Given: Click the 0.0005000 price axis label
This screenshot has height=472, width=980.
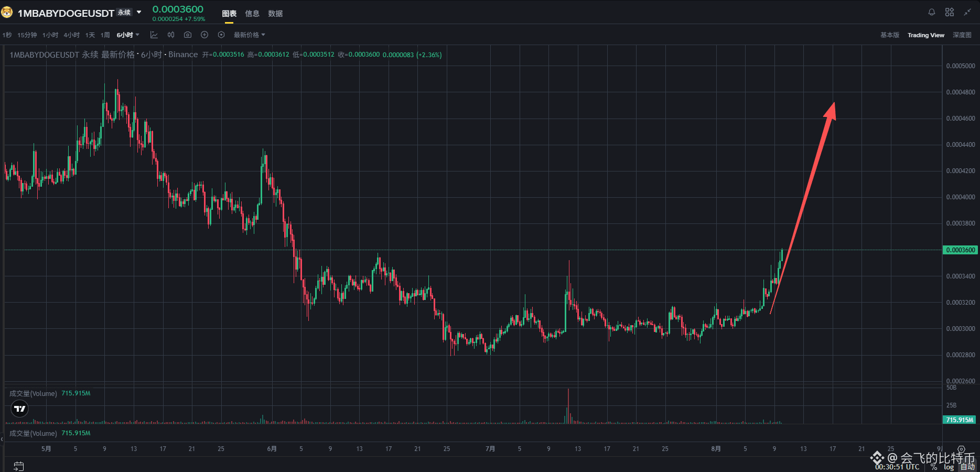Looking at the screenshot, I should point(961,66).
